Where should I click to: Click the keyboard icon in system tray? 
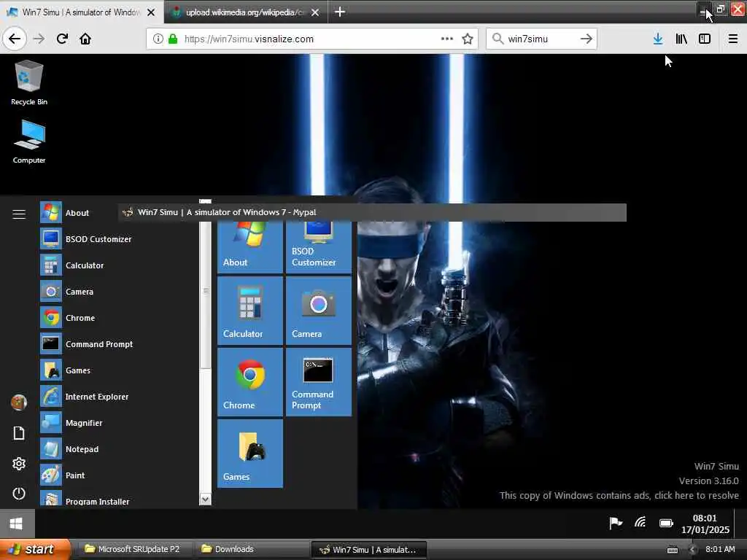pyautogui.click(x=672, y=550)
